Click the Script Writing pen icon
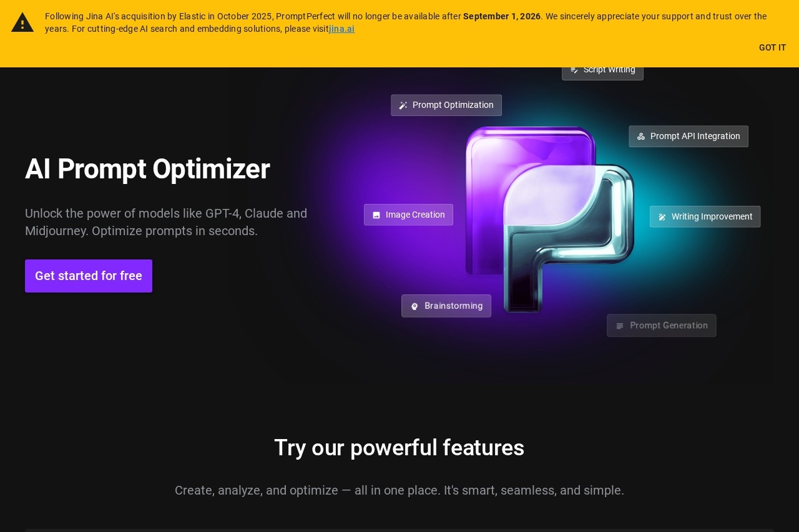Screen dimensions: 799x532 tap(575, 69)
